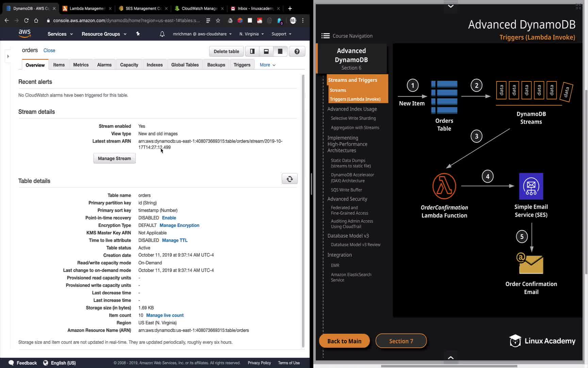
Task: Open the notifications bell icon
Action: (162, 34)
